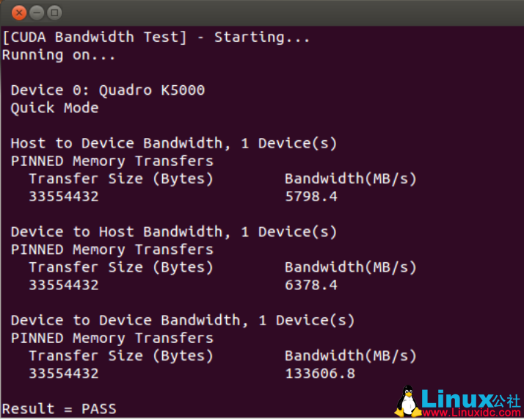Click the bandwidth value 6378.4
The width and height of the screenshot is (524, 420).
coord(311,285)
